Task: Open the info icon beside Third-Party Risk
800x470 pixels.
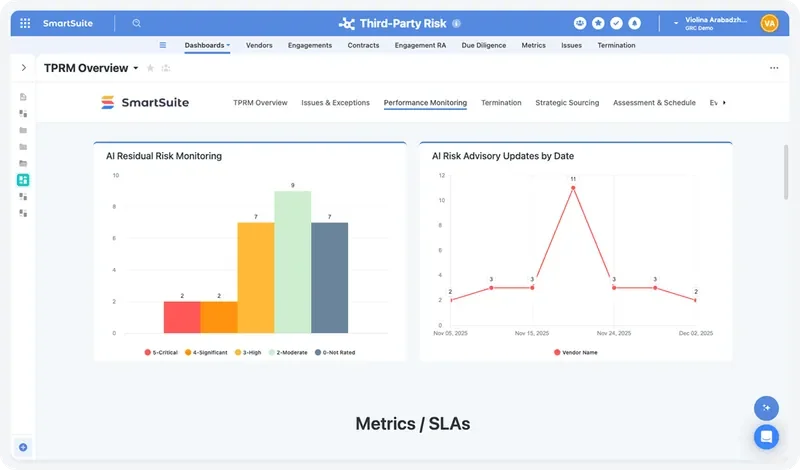Action: coord(457,23)
